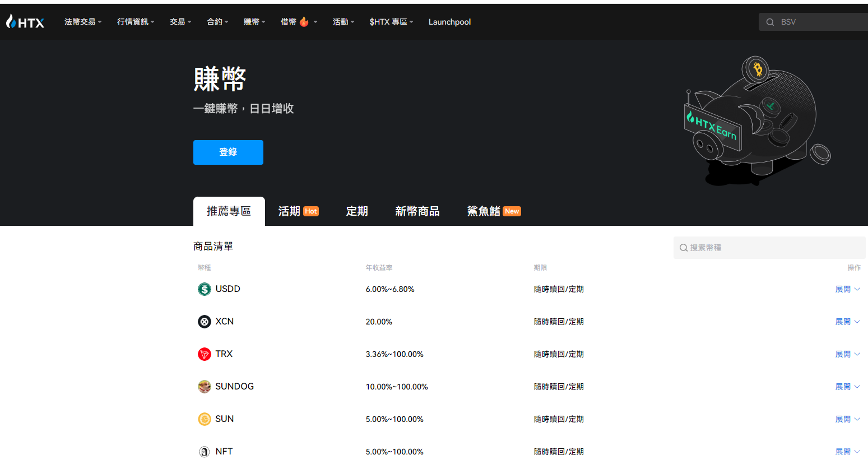
Task: Click the XCN coin icon
Action: tap(205, 322)
